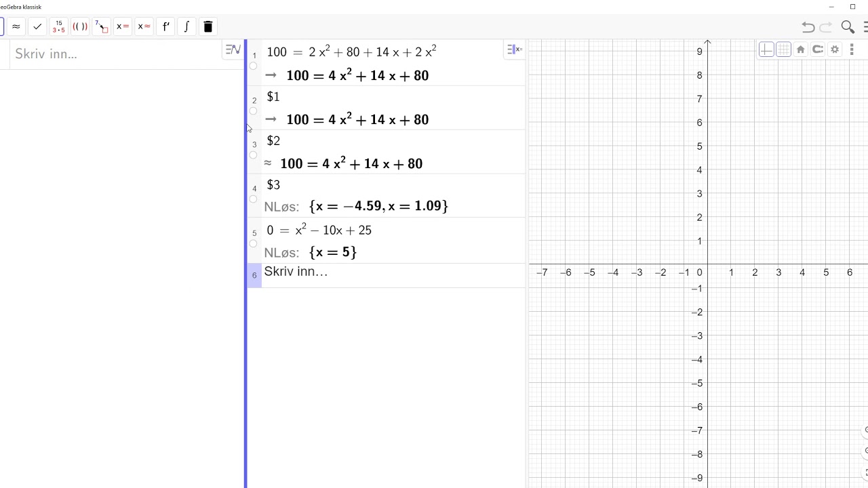This screenshot has width=868, height=488.
Task: Select the Substitute tool
Action: pos(101,26)
